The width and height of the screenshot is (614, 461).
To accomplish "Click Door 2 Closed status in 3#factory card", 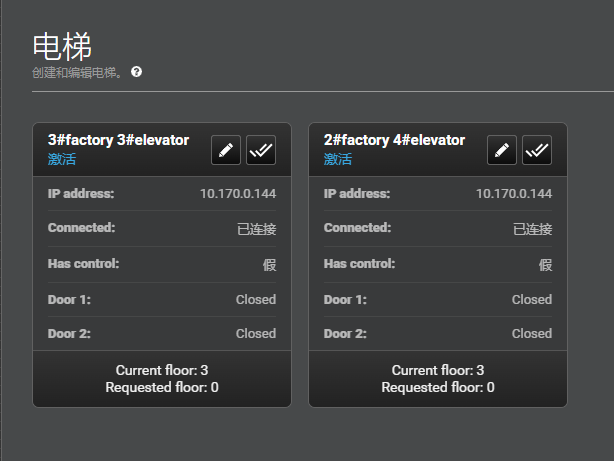I will (256, 334).
